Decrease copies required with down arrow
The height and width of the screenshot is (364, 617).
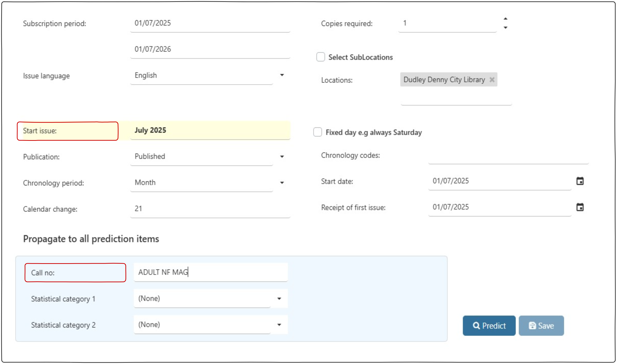tap(506, 27)
